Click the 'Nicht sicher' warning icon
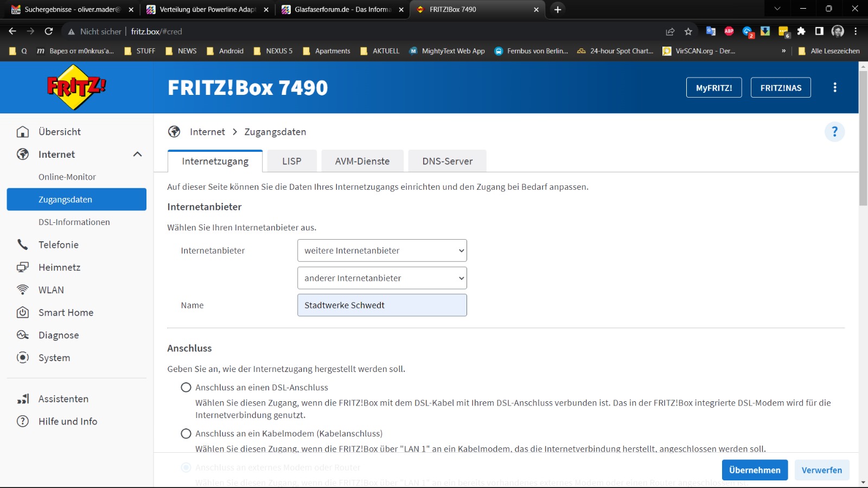The height and width of the screenshot is (488, 868). click(x=71, y=31)
